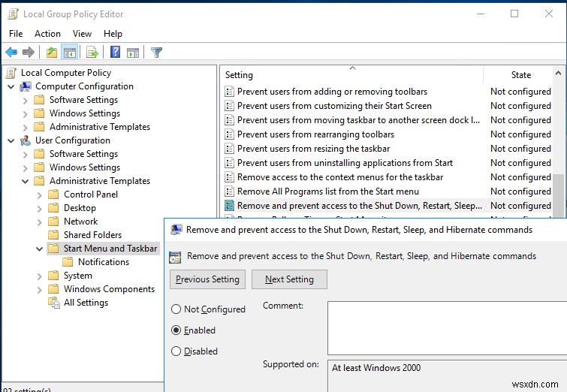Screen dimensions: 567x392
Task: Click into the Comment text box
Action: tap(447, 328)
